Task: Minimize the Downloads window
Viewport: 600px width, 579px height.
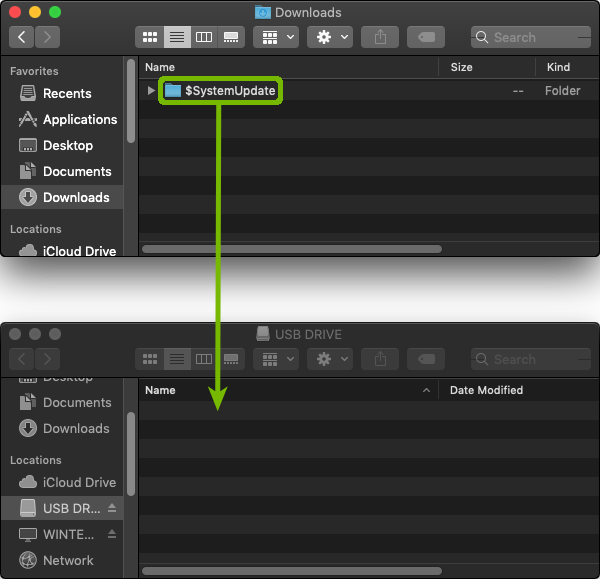Action: tap(35, 12)
